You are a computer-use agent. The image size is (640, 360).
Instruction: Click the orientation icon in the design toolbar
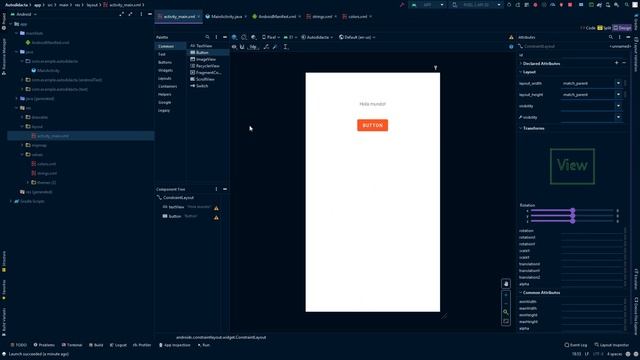coord(244,37)
